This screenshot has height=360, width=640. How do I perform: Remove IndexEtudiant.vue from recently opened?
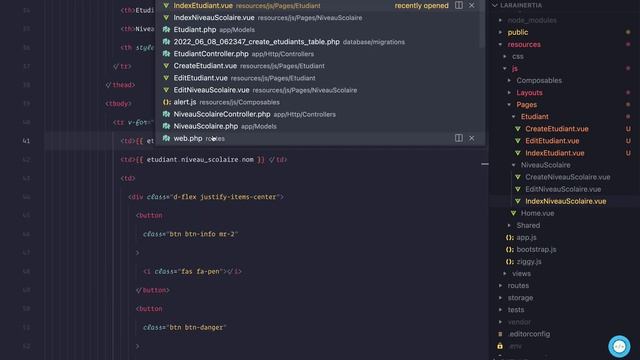point(471,5)
